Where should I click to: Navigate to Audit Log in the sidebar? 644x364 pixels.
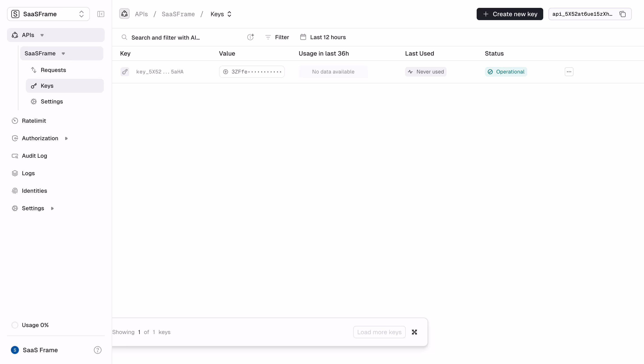click(35, 156)
